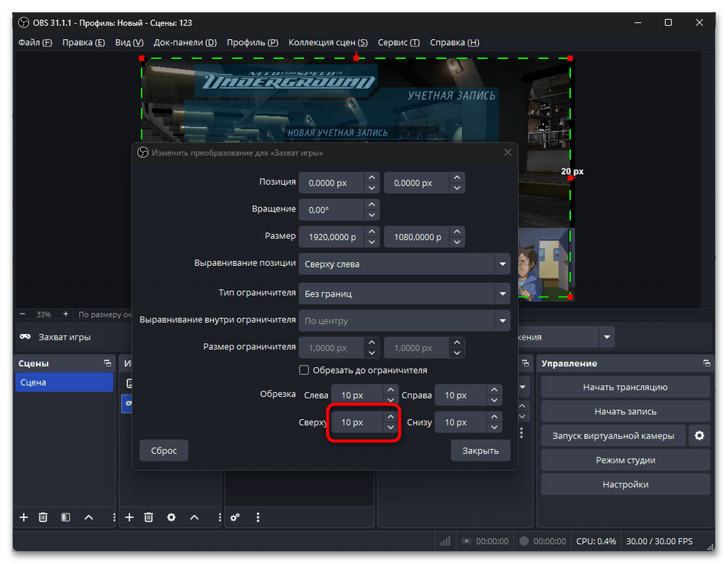
Task: Click the top-center red handle in preview
Action: click(356, 58)
